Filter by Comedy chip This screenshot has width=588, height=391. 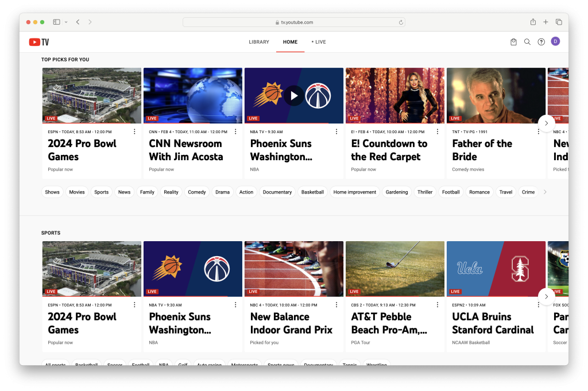[x=197, y=192]
